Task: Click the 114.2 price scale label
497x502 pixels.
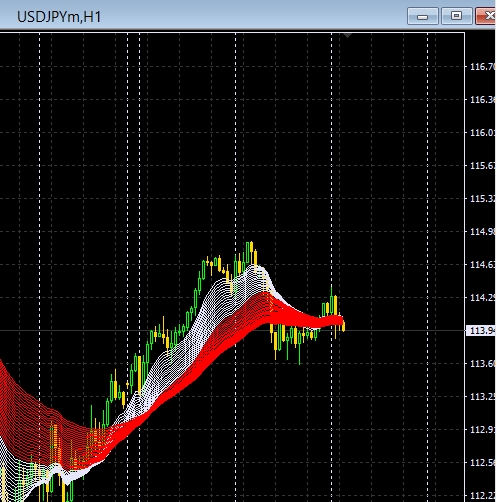Action: (x=483, y=298)
